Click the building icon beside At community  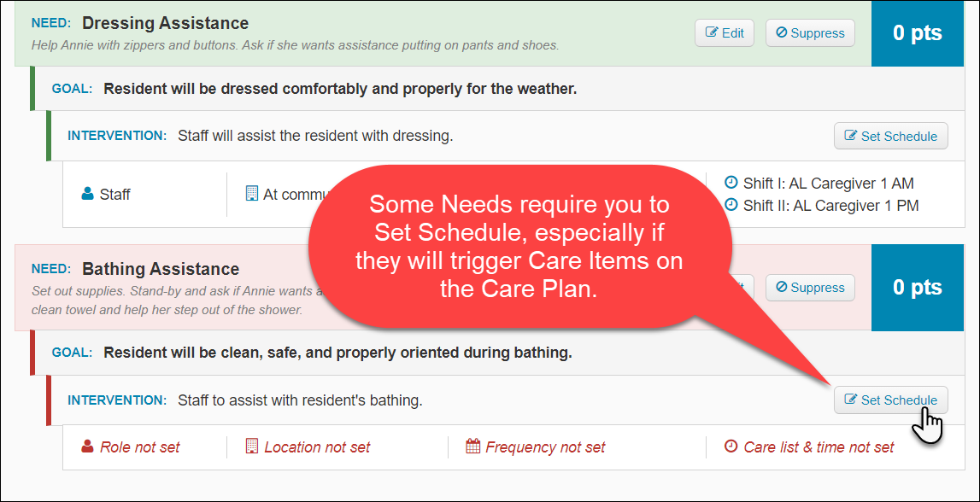251,194
